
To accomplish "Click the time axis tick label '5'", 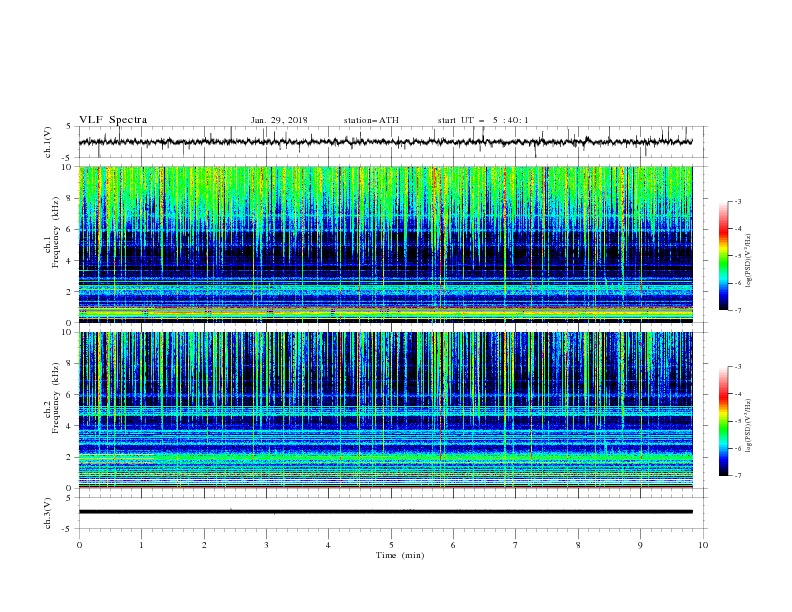I will [391, 545].
